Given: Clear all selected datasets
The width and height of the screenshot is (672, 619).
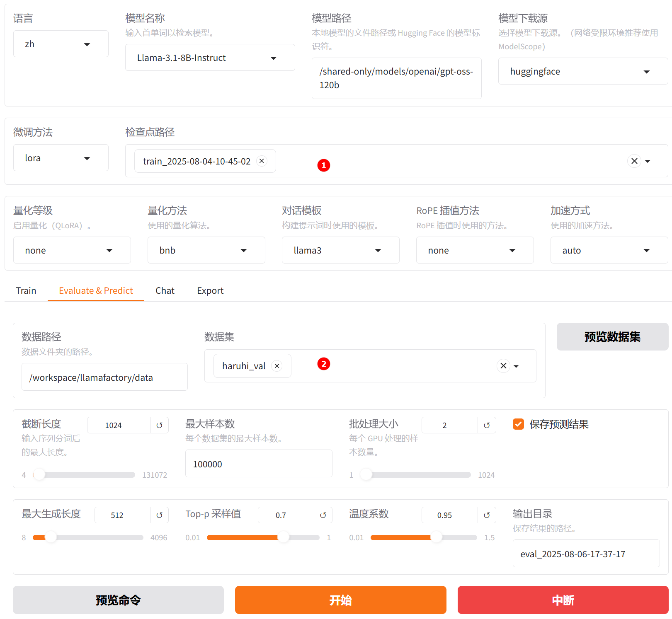Looking at the screenshot, I should pyautogui.click(x=503, y=366).
